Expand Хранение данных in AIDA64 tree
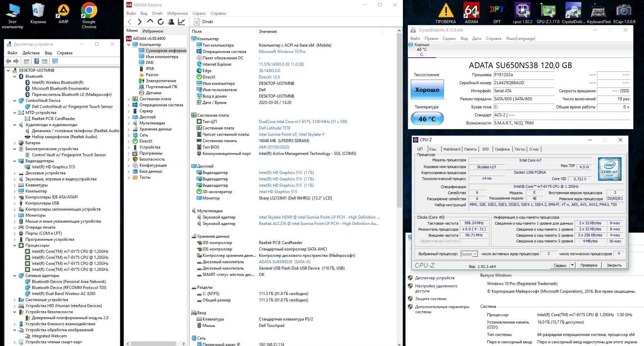Screen dimensions: 644x346 point(129,129)
